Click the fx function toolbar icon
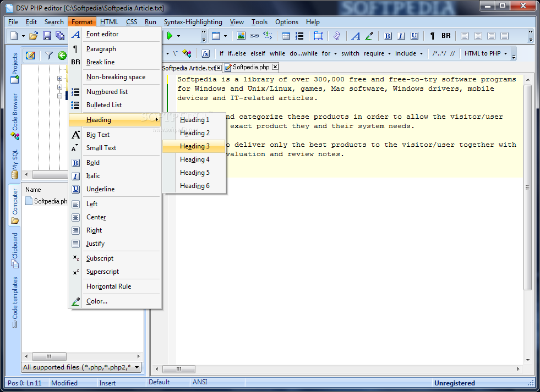This screenshot has height=392, width=540. pyautogui.click(x=206, y=54)
